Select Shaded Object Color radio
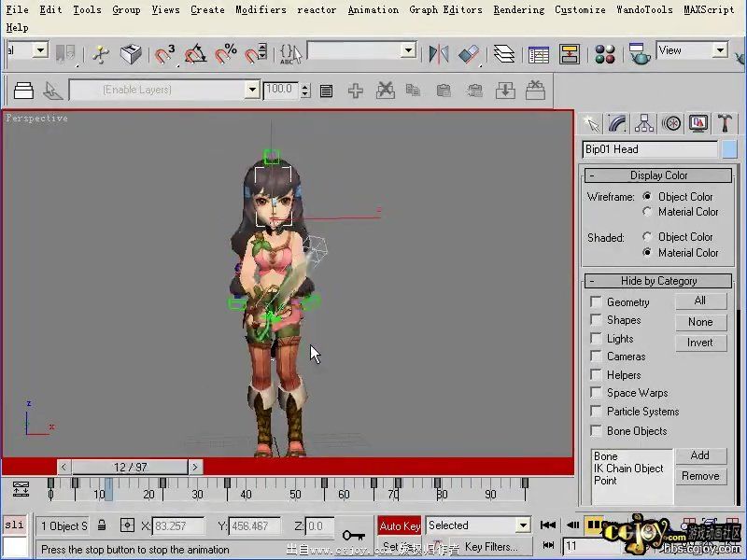 (x=647, y=237)
